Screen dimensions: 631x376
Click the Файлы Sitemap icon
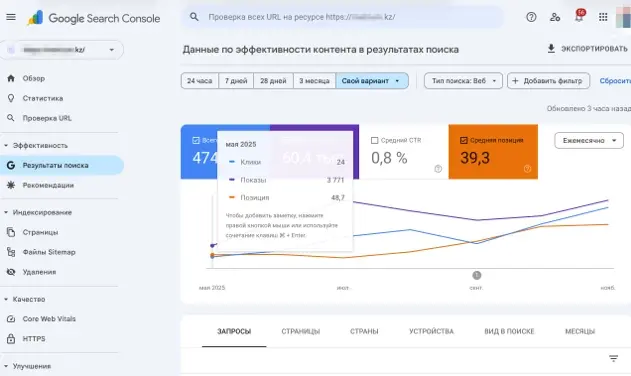[x=11, y=252]
